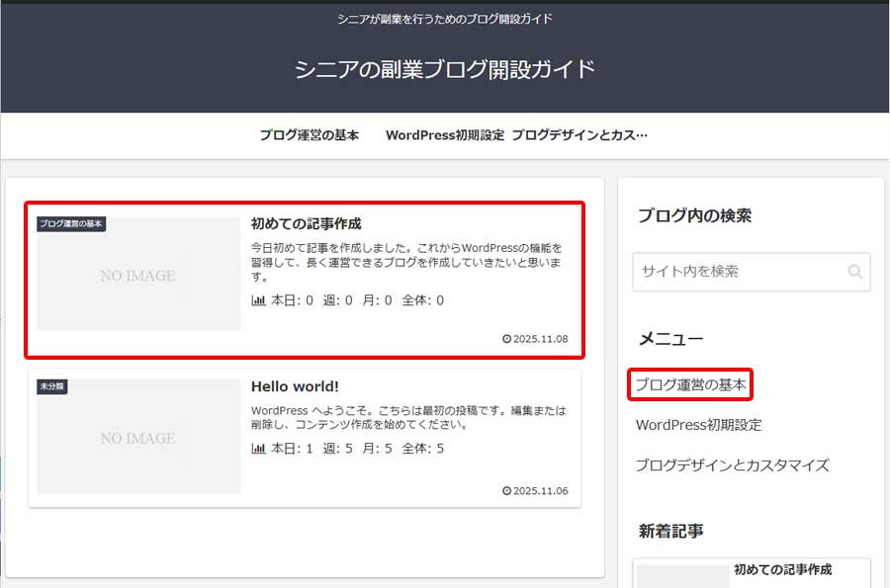890x588 pixels.
Task: Open ブログ運営の基本 in sidebar メニュー
Action: (x=690, y=384)
